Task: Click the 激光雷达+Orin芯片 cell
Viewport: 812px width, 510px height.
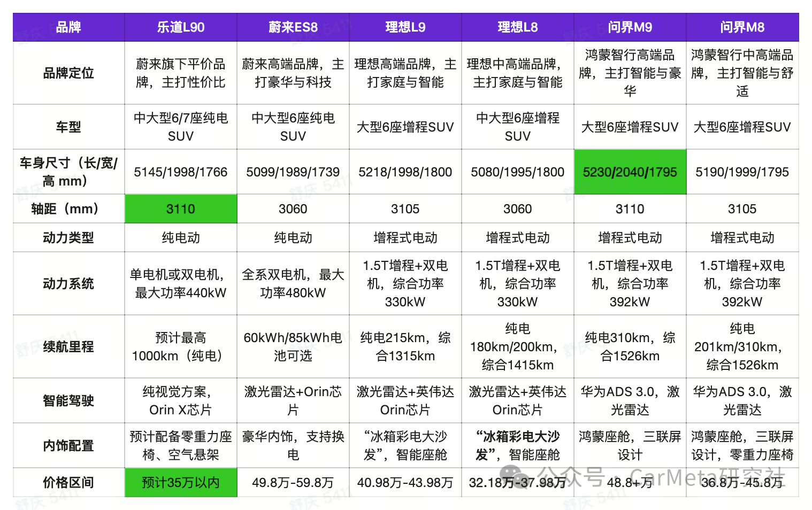Action: [x=293, y=401]
